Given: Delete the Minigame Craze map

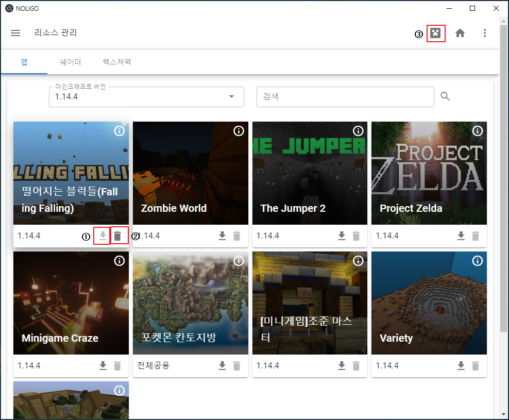Looking at the screenshot, I should tap(117, 365).
